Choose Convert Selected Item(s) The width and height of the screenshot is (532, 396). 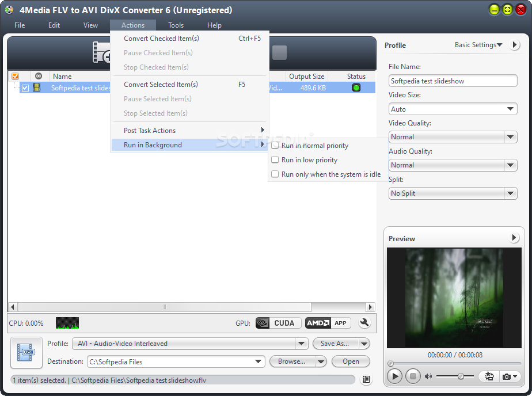click(x=190, y=85)
